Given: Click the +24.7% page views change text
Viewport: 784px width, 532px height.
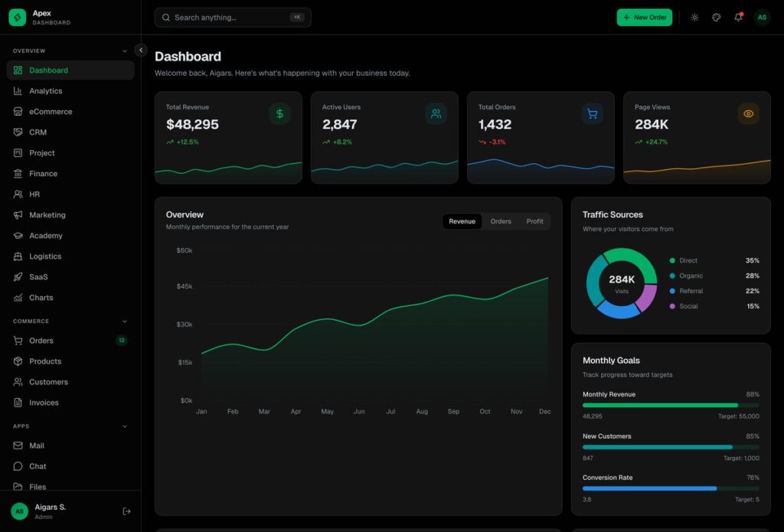Looking at the screenshot, I should 656,142.
